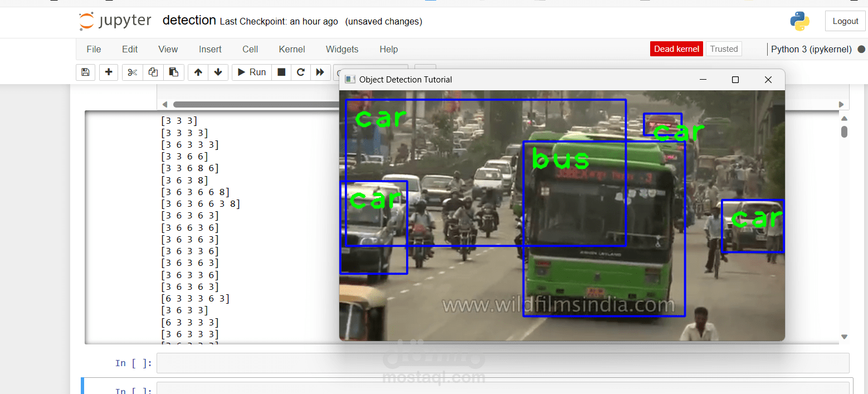Log out using the Logout button
Screen dimensions: 868x394
845,21
